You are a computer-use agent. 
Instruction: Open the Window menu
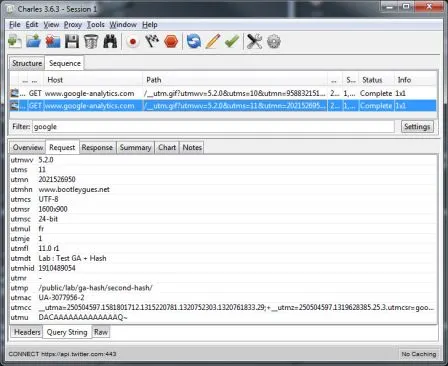(123, 25)
